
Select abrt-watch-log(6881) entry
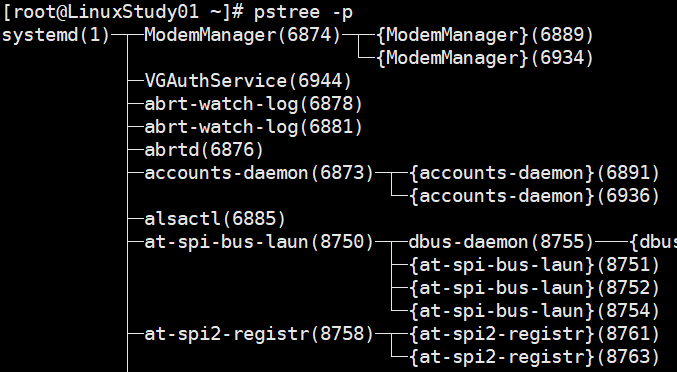254,127
